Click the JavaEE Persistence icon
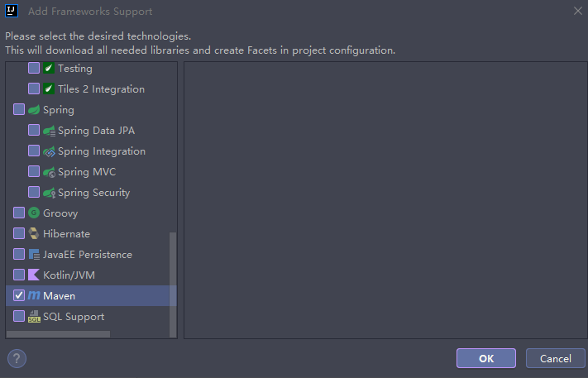The image size is (588, 378). pos(34,255)
